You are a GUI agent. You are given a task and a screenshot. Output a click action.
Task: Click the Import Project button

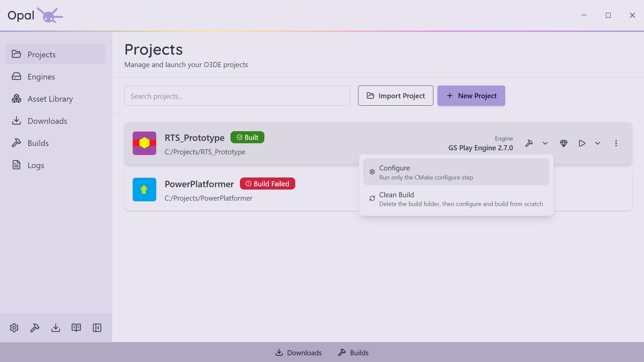pyautogui.click(x=395, y=96)
